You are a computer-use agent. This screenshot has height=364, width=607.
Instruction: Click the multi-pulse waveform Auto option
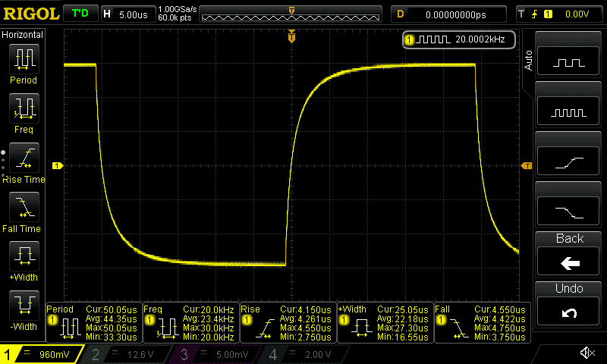568,111
